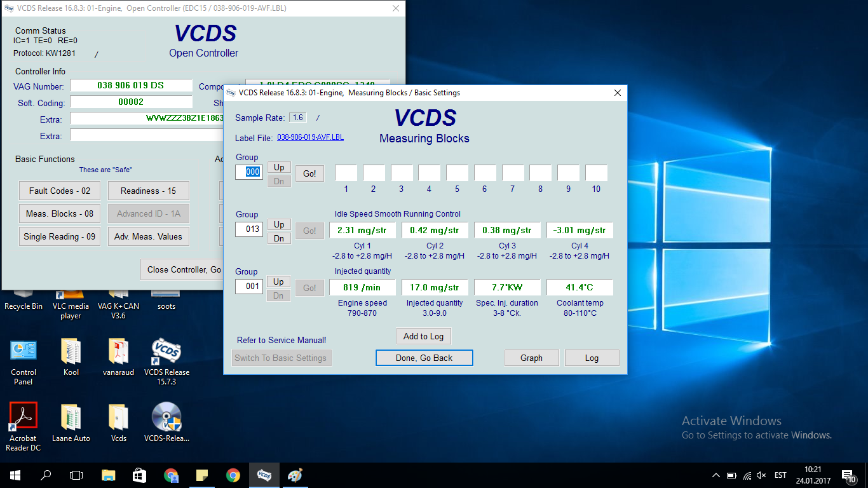
Task: Click the coolant temp value 41.4°C
Action: point(580,287)
